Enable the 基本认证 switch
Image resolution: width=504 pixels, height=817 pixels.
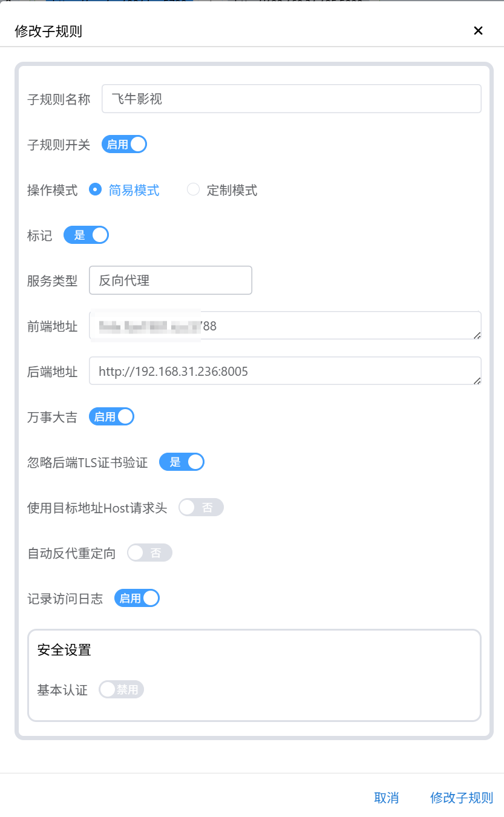pos(121,690)
